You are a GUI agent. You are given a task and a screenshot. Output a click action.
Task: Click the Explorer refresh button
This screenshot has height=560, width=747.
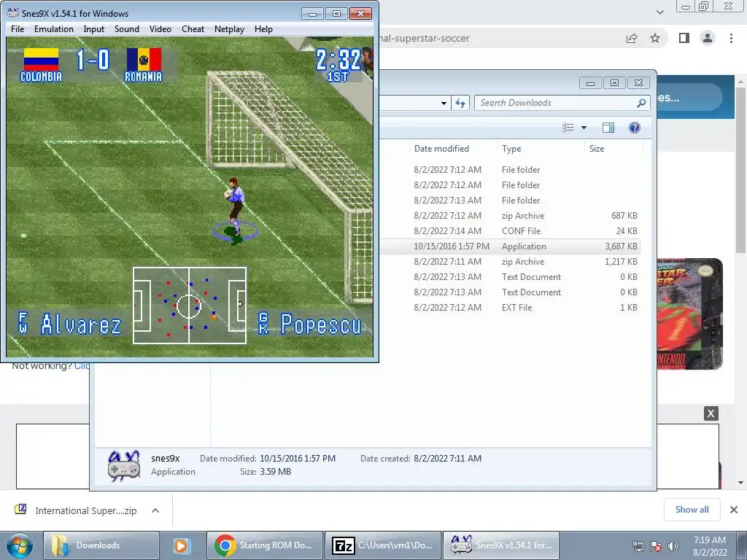[x=460, y=103]
